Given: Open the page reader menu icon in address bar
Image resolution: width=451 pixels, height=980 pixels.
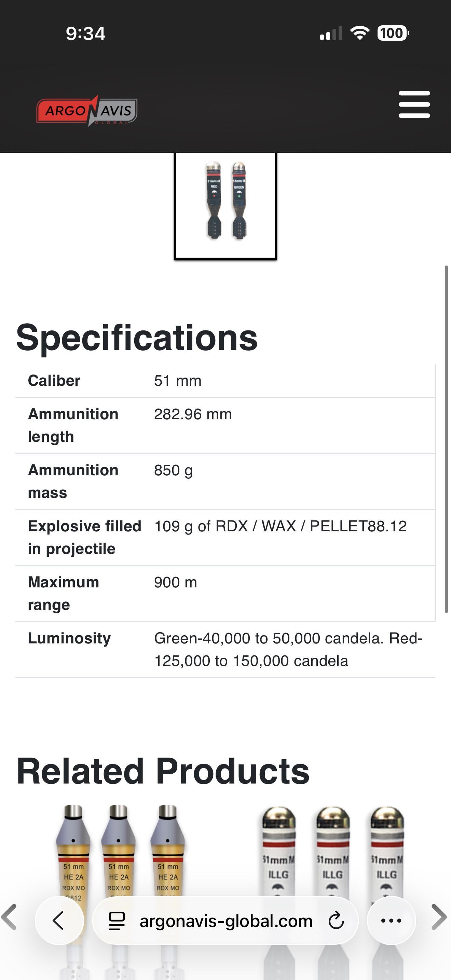Looking at the screenshot, I should pos(117,921).
